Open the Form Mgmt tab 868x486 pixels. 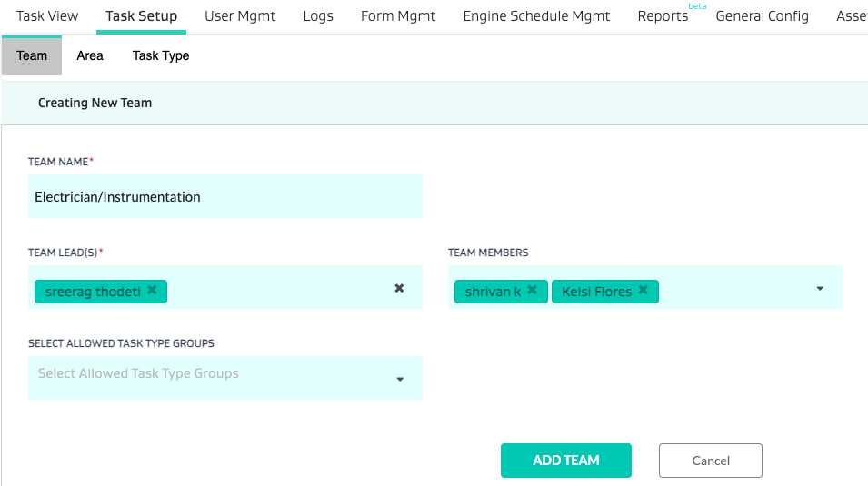pos(398,16)
